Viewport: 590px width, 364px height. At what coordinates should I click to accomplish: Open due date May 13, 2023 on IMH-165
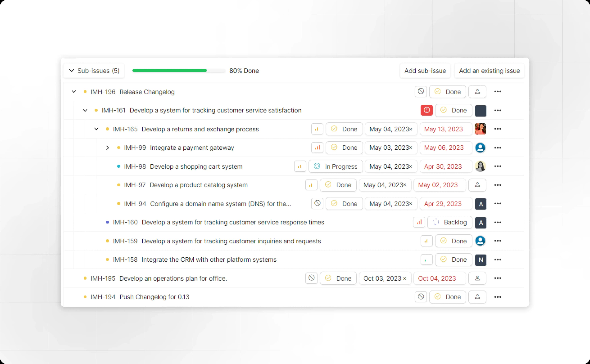coord(443,129)
